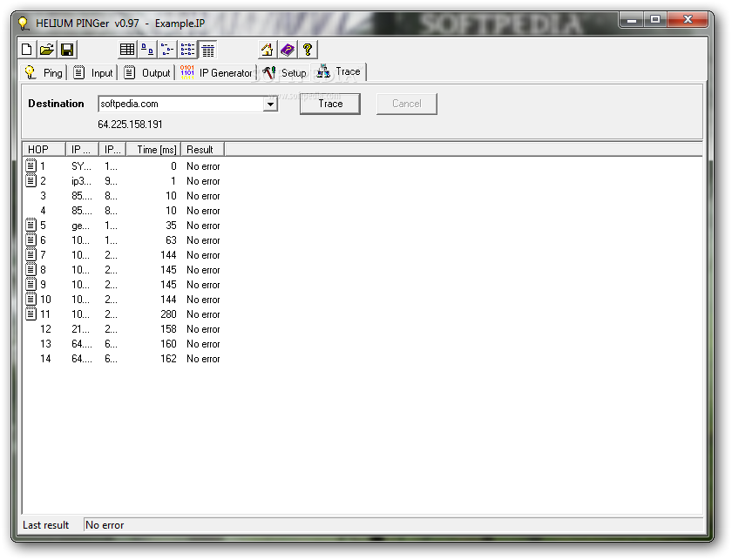Screen dimensions: 732x560
Task: Select hop 12 row number
Action: (x=45, y=329)
